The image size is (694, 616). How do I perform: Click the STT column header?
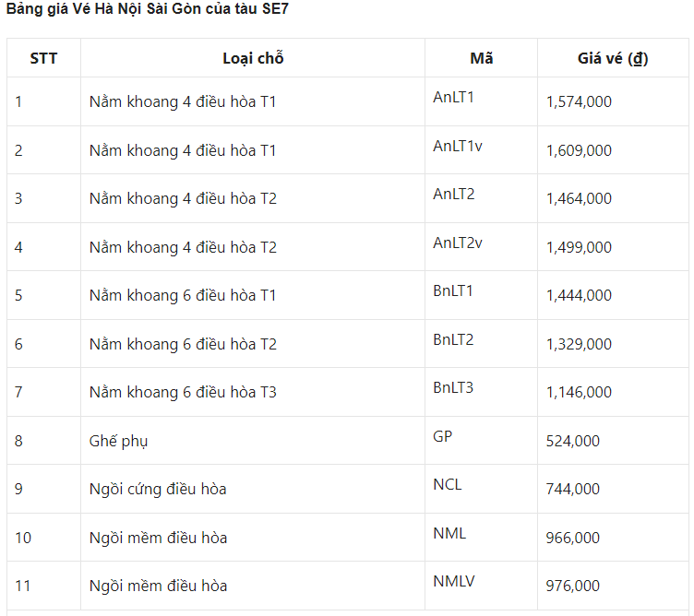(x=43, y=58)
